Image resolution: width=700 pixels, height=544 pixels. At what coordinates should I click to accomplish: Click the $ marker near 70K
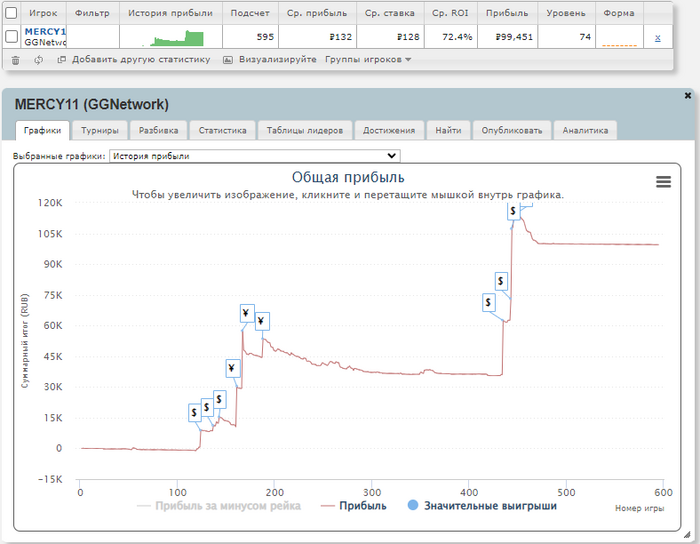pos(488,303)
